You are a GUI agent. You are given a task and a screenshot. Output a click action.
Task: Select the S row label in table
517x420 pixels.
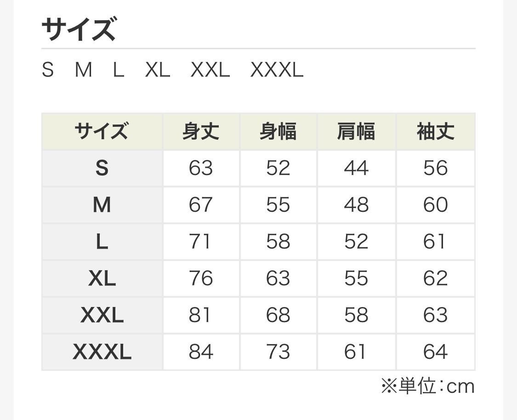click(102, 168)
